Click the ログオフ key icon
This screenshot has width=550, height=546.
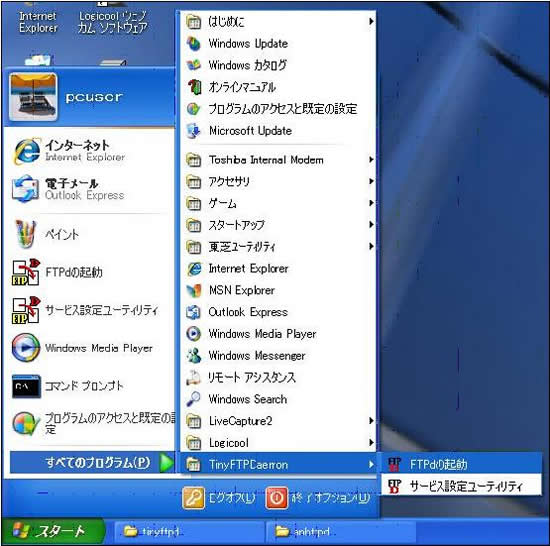193,498
